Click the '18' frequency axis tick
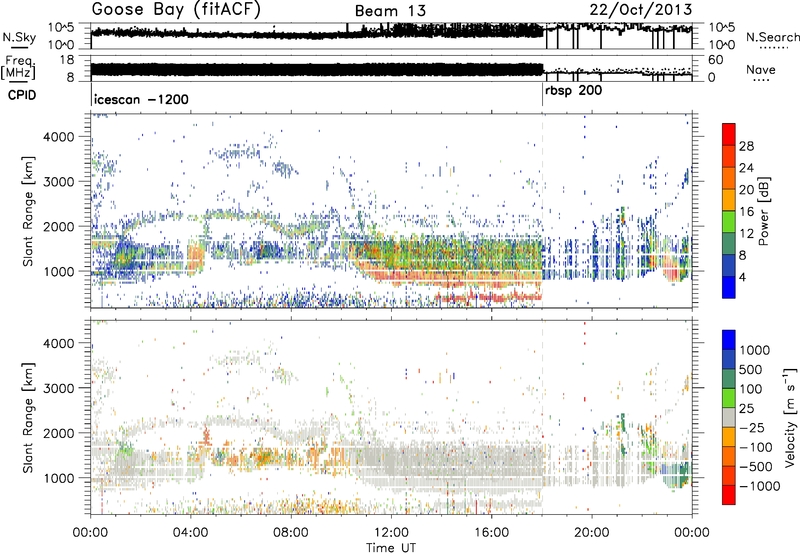The height and width of the screenshot is (554, 800). pyautogui.click(x=66, y=60)
